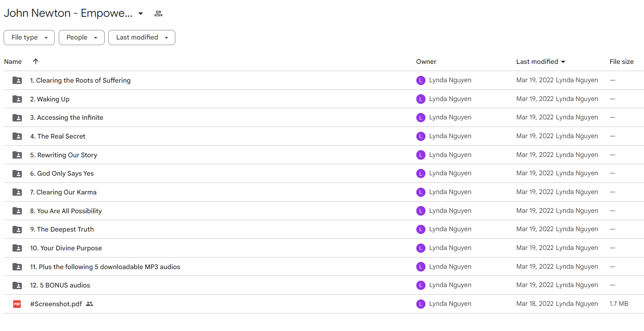
Task: Open folder 6. God Only Says Yes
Action: pos(62,173)
